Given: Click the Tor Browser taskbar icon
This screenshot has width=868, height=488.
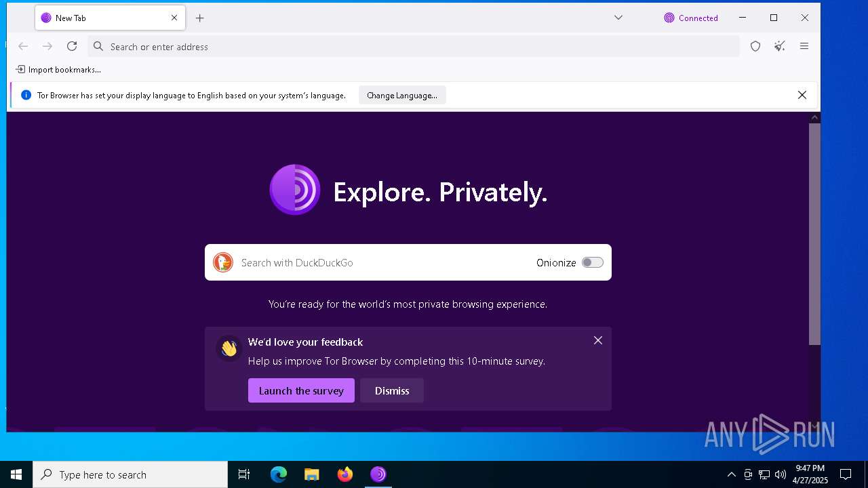Looking at the screenshot, I should click(378, 474).
